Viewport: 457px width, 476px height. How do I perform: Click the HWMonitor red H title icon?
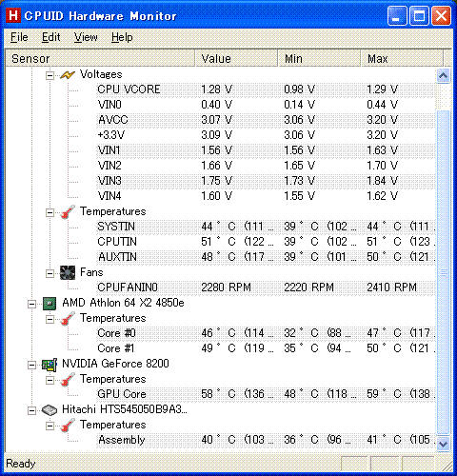coord(13,15)
